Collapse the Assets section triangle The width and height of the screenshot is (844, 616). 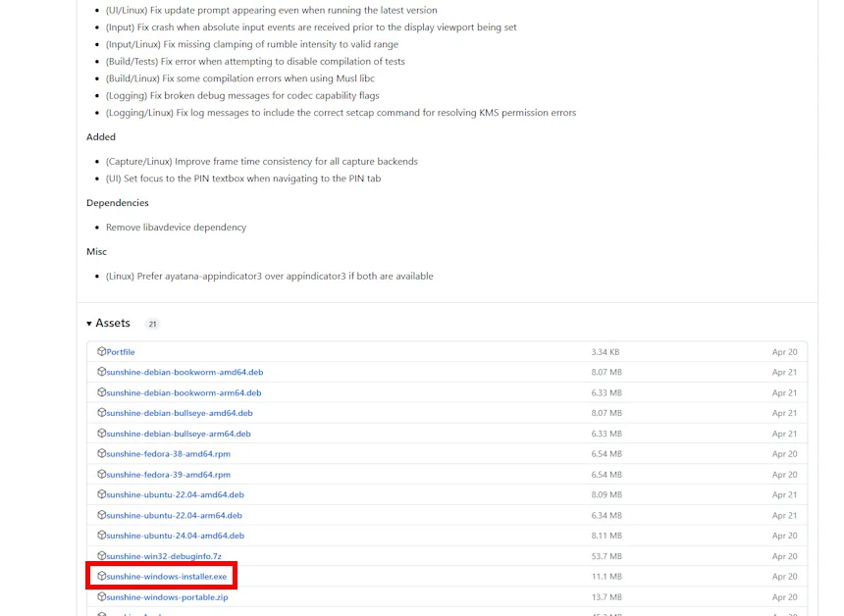point(89,324)
